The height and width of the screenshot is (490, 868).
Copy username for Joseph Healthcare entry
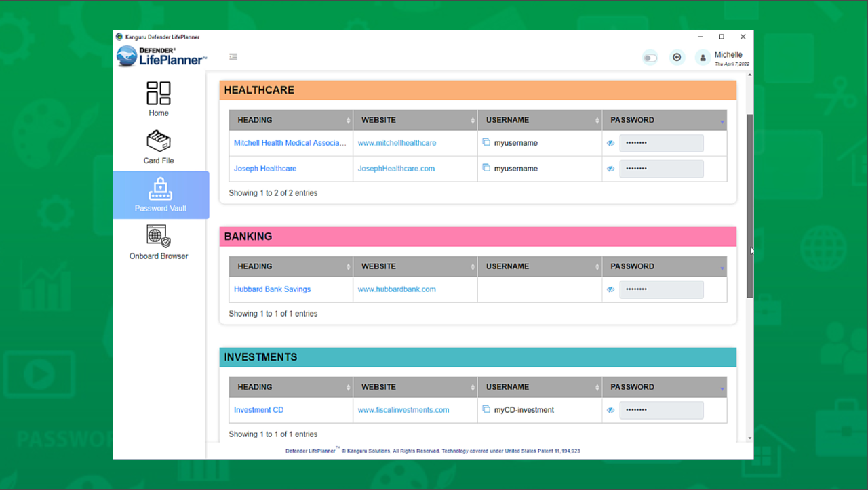[486, 168]
